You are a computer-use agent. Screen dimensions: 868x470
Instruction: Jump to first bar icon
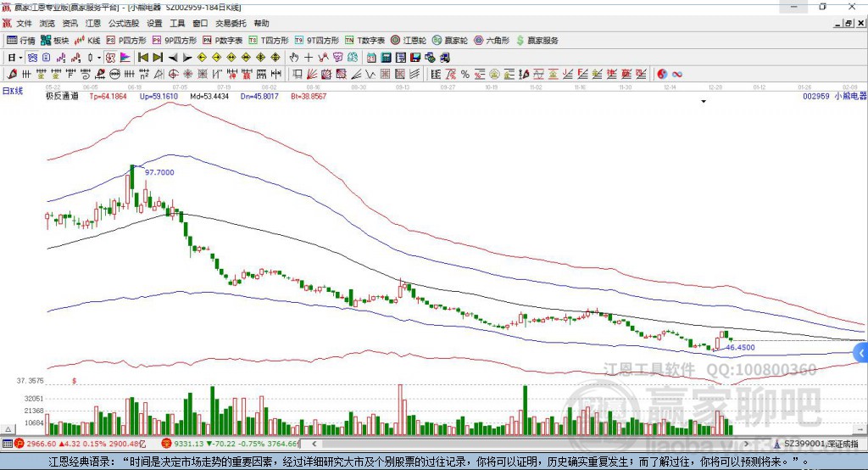click(142, 58)
